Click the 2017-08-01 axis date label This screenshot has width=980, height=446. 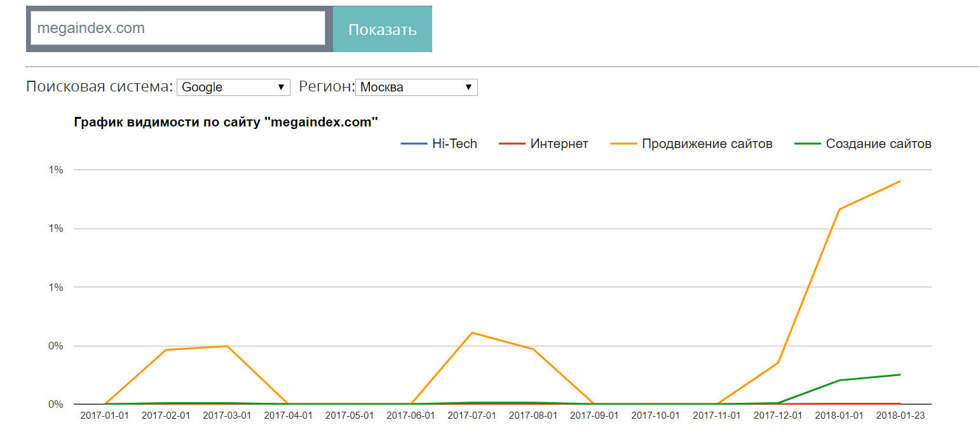click(x=533, y=416)
